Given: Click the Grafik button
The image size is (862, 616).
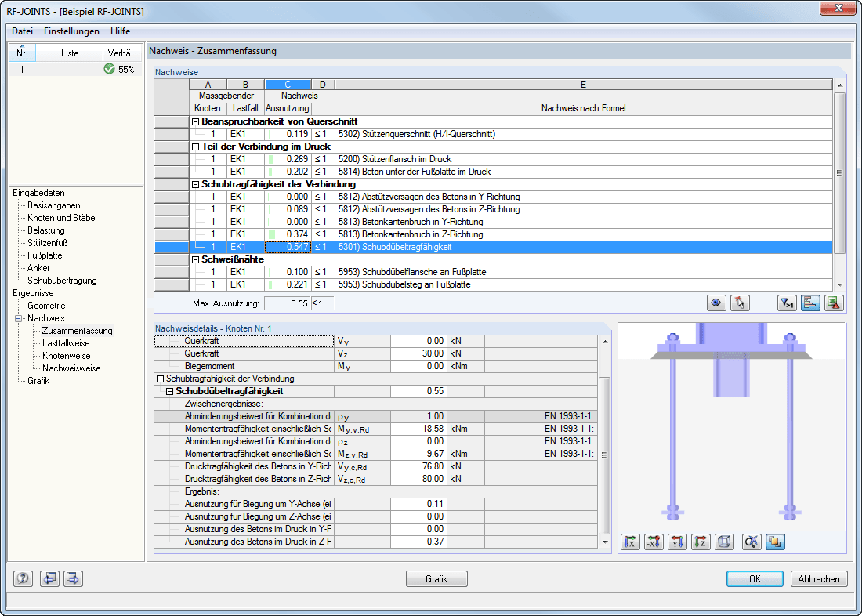Looking at the screenshot, I should (x=436, y=578).
